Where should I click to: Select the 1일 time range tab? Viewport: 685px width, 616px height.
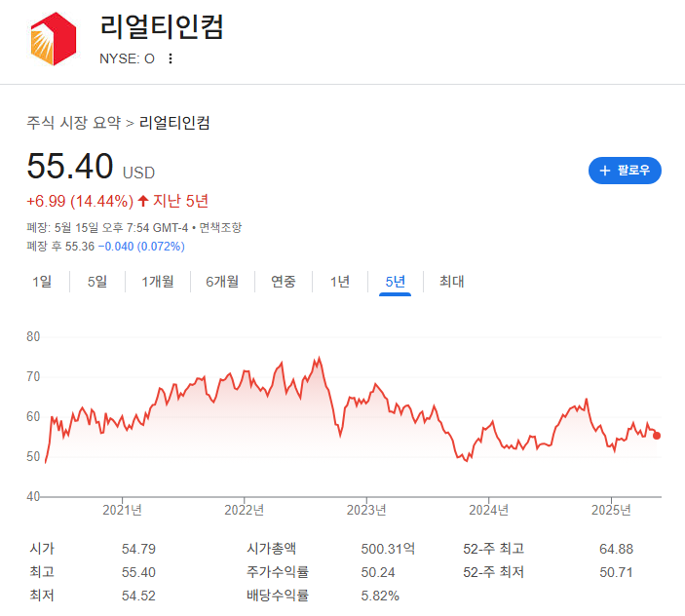(x=42, y=282)
